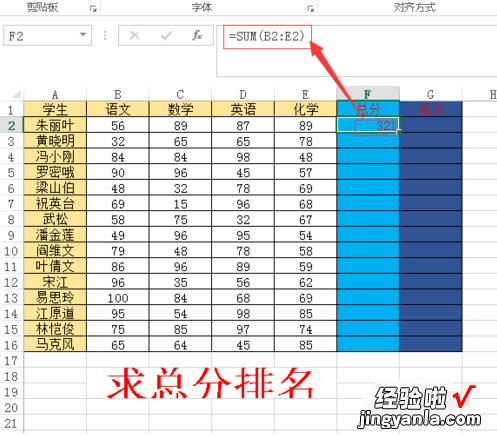Click 冯小刚's 英语 score 98
The height and width of the screenshot is (436, 497).
(x=243, y=157)
